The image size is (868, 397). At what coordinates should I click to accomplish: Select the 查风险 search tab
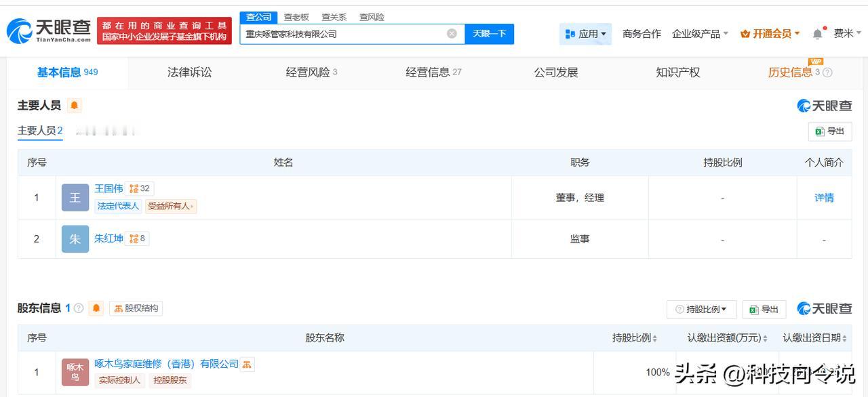pyautogui.click(x=372, y=17)
